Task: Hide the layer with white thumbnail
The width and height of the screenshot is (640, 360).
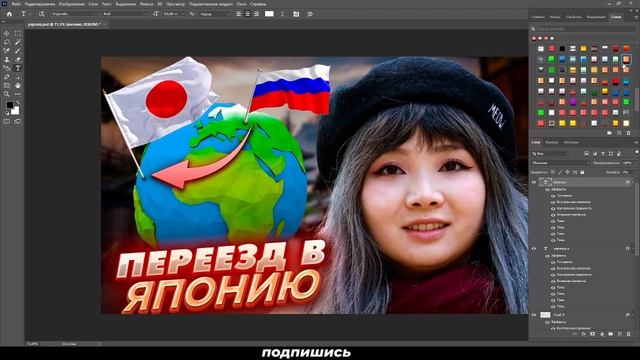Action: pos(533,315)
